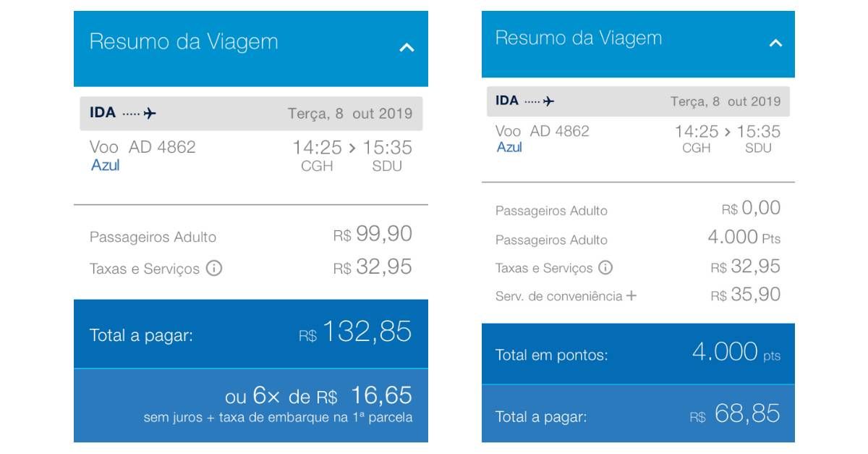Open the Azul link in left panel
The width and height of the screenshot is (868, 454).
(x=105, y=165)
